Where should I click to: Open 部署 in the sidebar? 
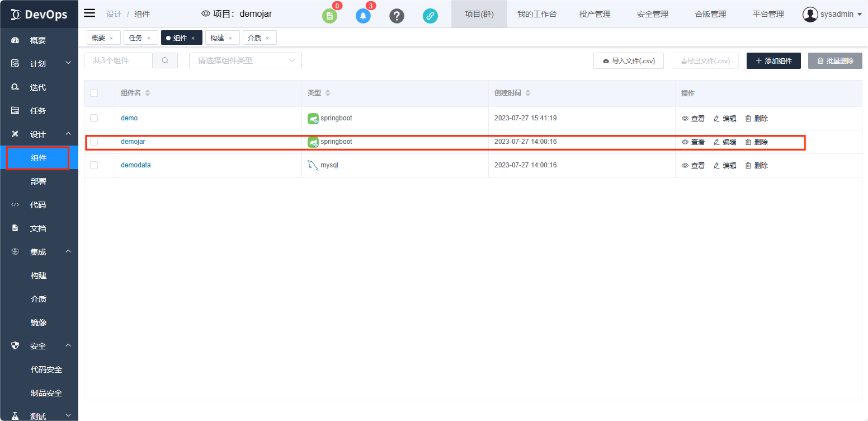coord(39,181)
